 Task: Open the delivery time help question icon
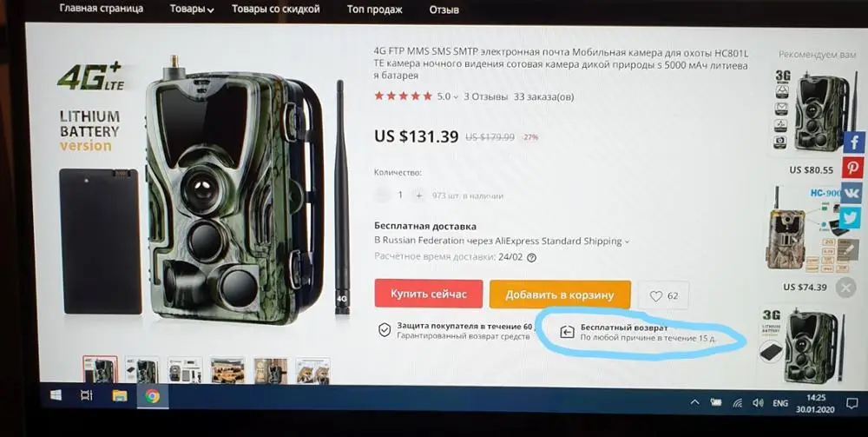pyautogui.click(x=531, y=257)
